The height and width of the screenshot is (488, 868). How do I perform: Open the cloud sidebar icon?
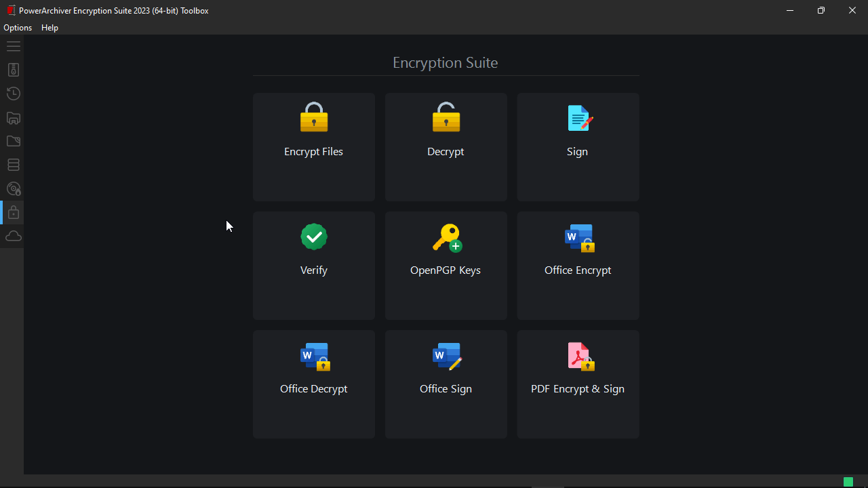(14, 236)
